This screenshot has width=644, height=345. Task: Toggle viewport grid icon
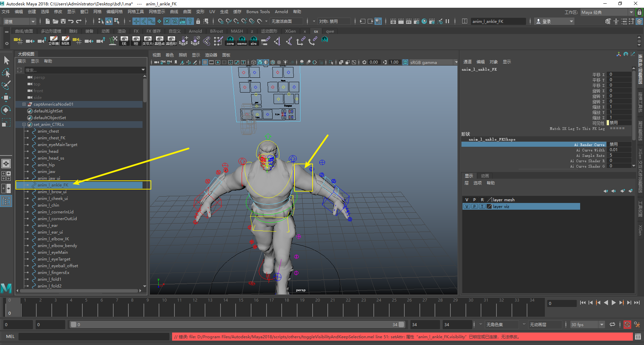coord(205,62)
